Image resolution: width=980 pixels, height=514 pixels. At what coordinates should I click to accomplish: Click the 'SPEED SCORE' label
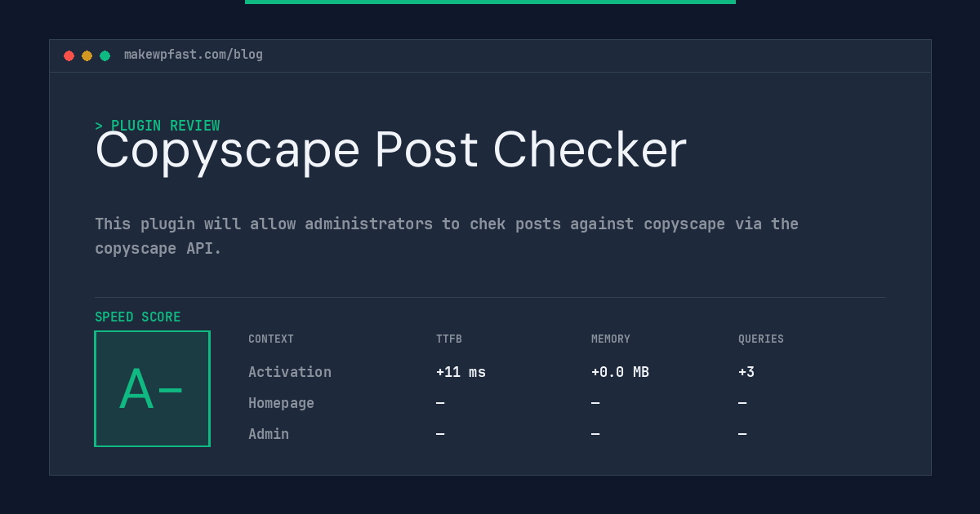point(138,317)
